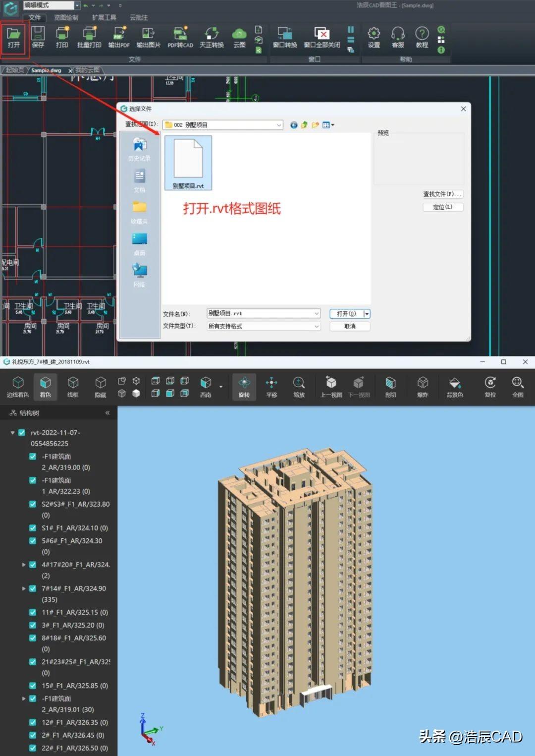
Task: Click the 输出图片 export image icon
Action: pyautogui.click(x=149, y=37)
